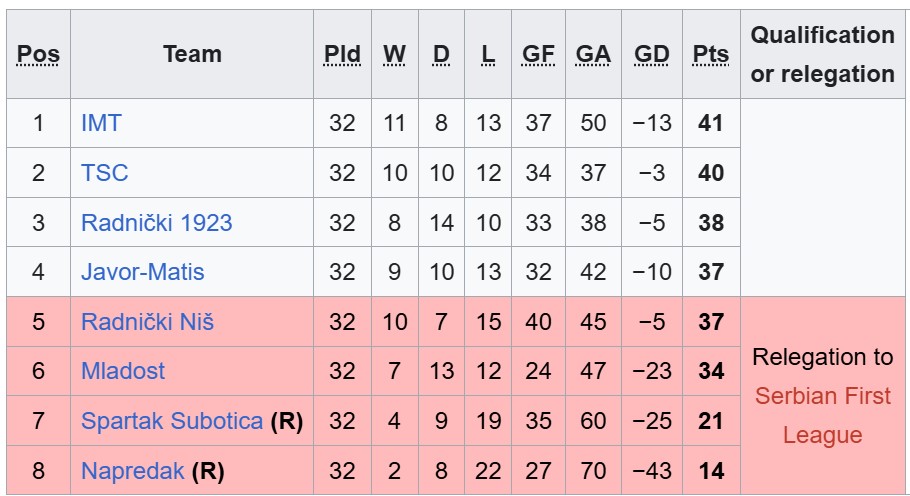Click the Pts column header
This screenshot has width=910, height=496.
tap(711, 55)
